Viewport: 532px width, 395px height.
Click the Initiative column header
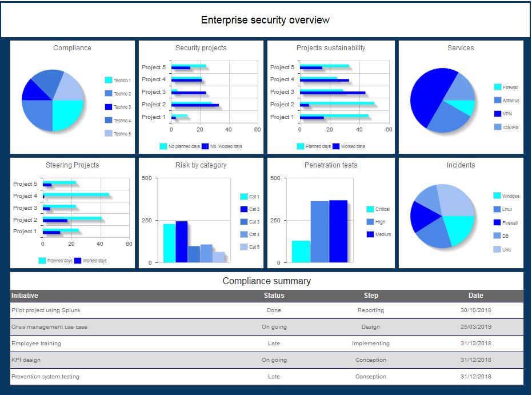(x=25, y=295)
